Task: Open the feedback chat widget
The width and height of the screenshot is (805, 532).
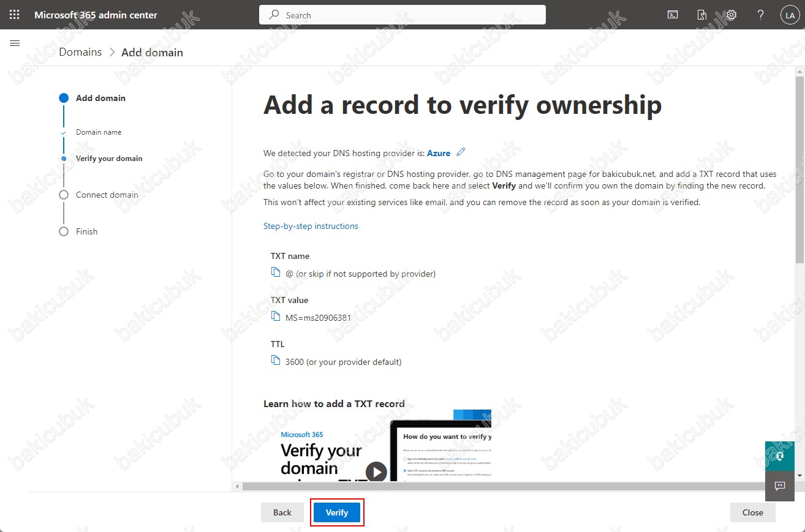Action: (780, 486)
